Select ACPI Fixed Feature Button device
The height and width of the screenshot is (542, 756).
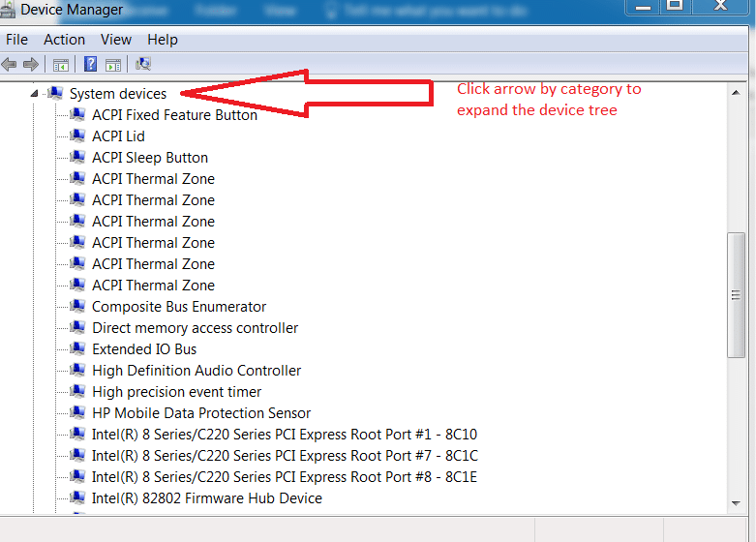click(174, 115)
